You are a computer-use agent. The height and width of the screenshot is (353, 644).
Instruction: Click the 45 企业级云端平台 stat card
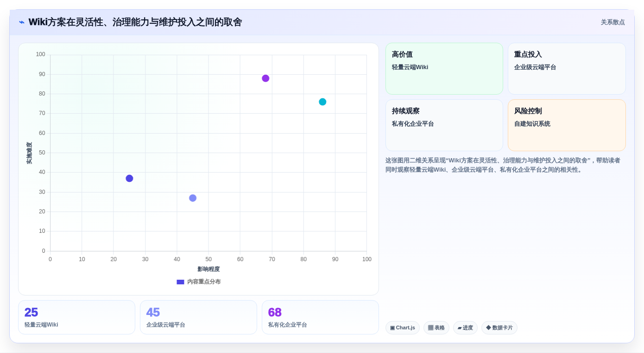[198, 317]
